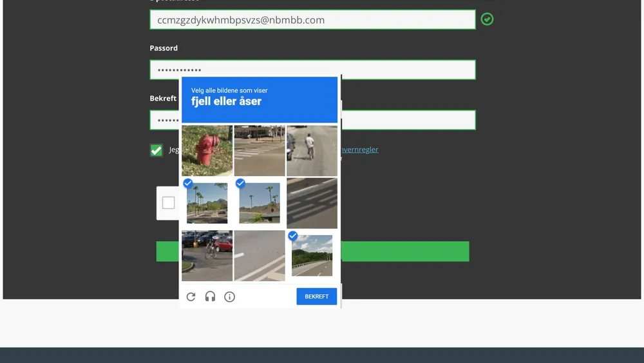The height and width of the screenshot is (363, 644).
Task: Click the crosswalk street tile in top row
Action: pos(260,151)
